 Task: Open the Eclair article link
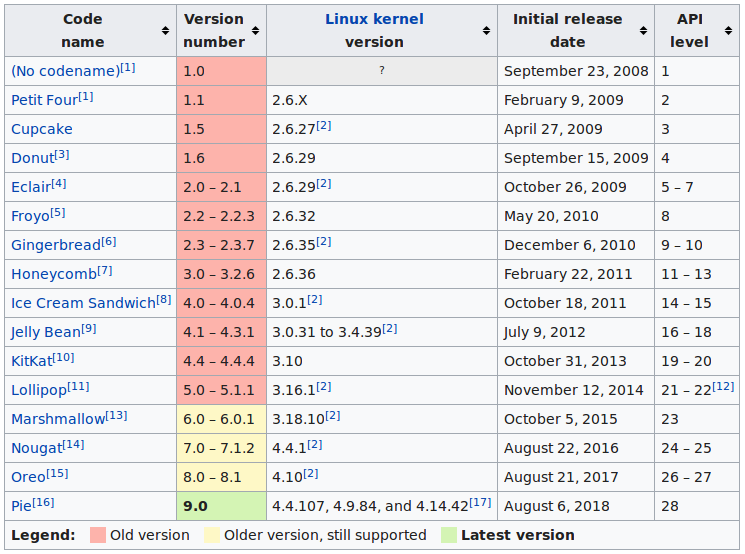pyautogui.click(x=31, y=187)
